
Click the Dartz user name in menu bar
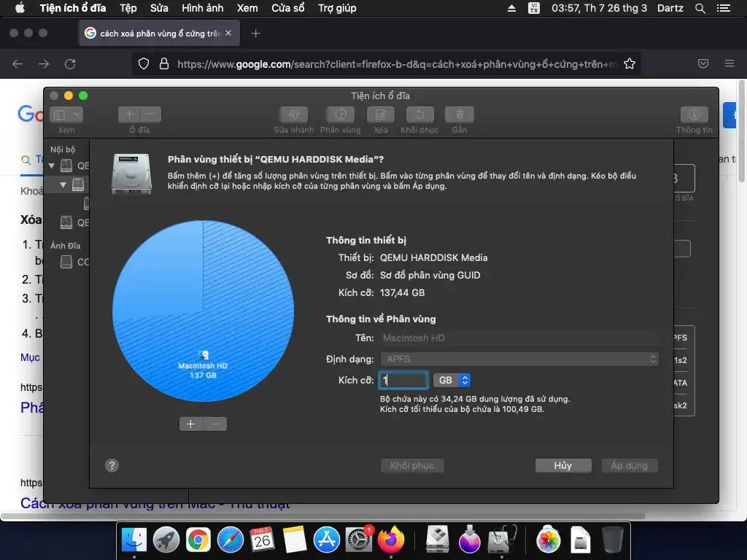point(670,8)
